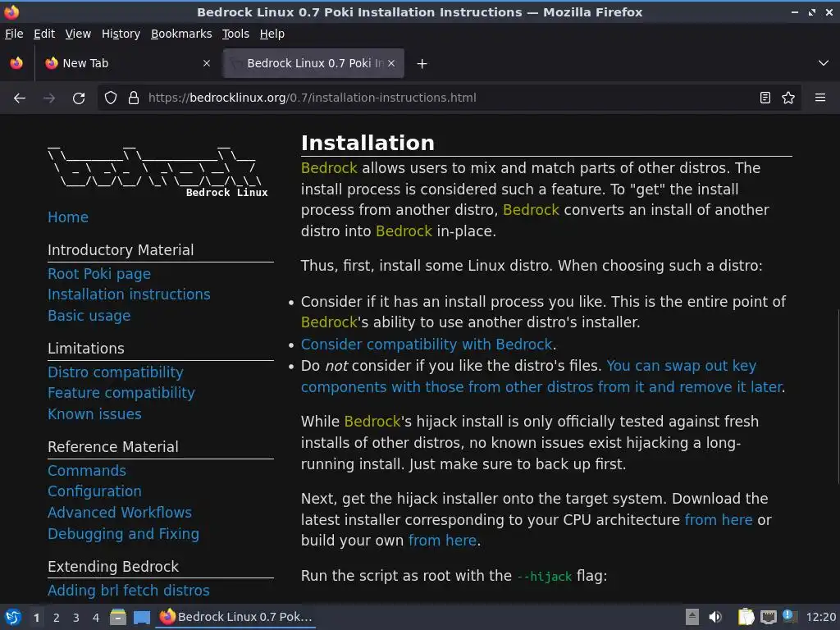This screenshot has width=840, height=630.
Task: Open the Firefox View pinned icon
Action: coord(16,63)
